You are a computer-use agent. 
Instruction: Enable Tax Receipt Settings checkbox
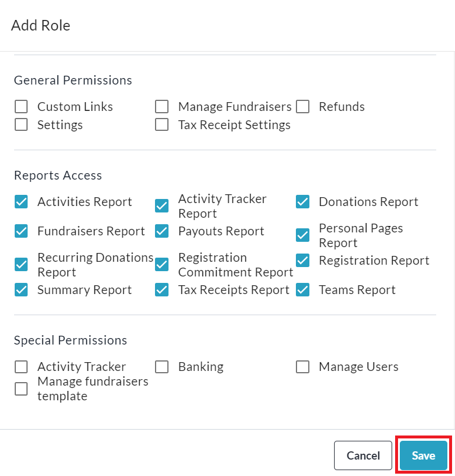[x=162, y=125]
